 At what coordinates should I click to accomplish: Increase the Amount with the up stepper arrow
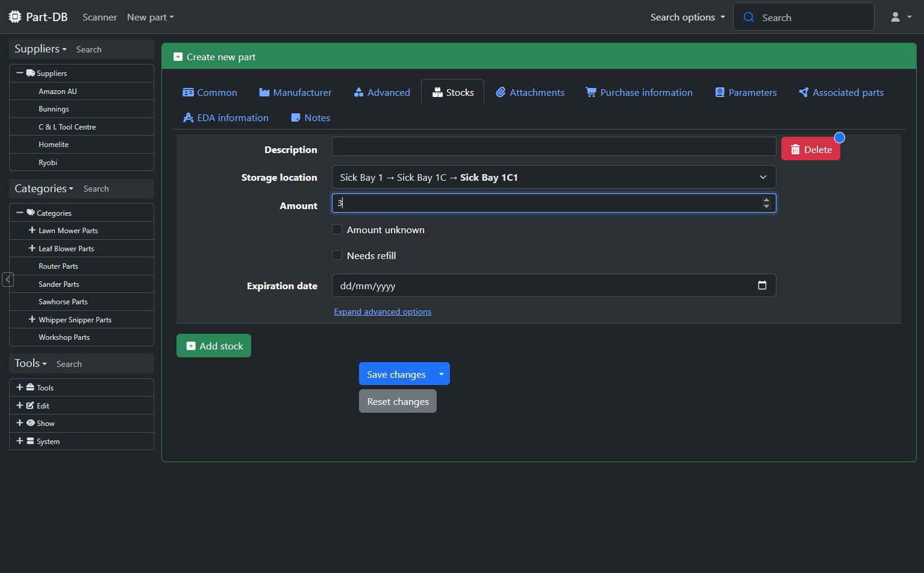766,199
